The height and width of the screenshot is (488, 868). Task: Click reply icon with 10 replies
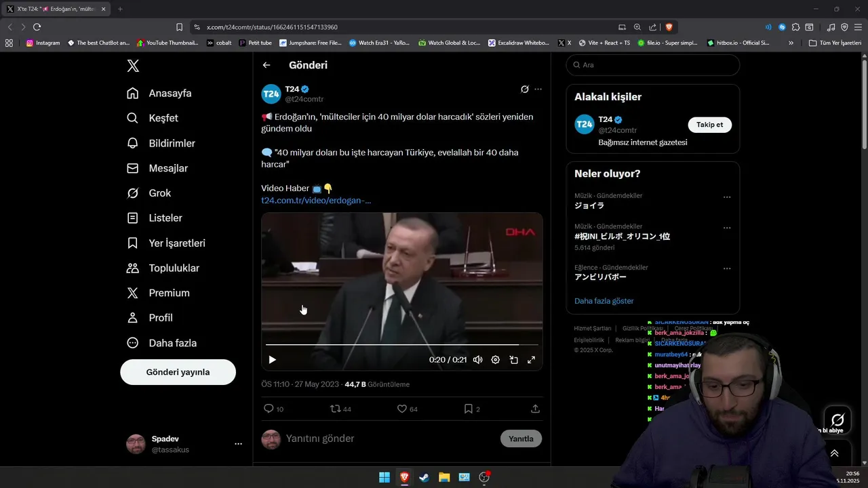click(269, 409)
